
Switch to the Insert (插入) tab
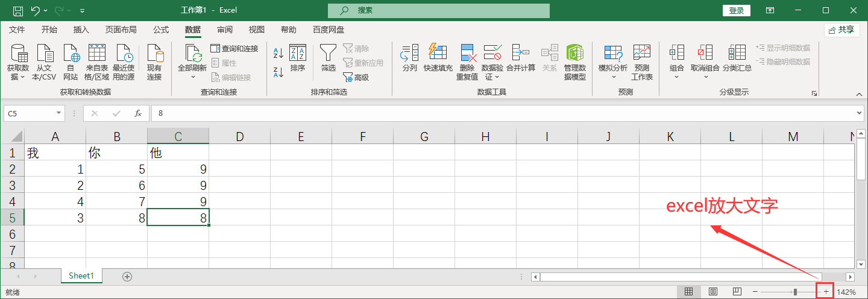81,30
